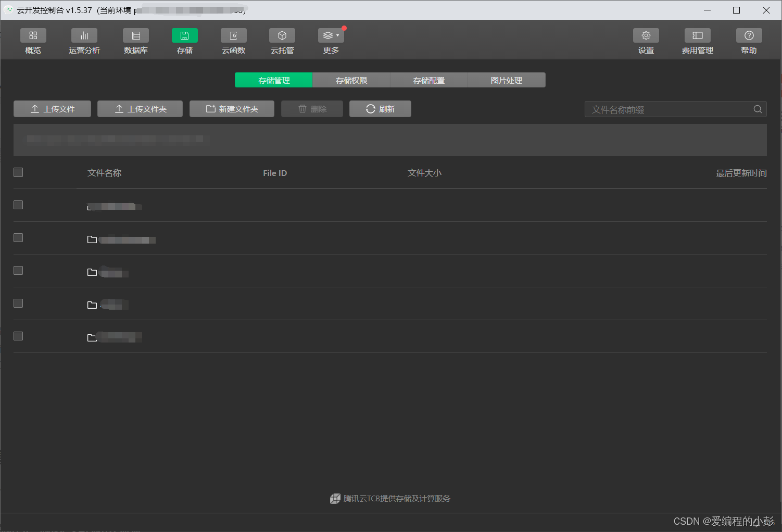Open the 帮助 question mark icon
Screen dimensions: 782x532
click(749, 35)
